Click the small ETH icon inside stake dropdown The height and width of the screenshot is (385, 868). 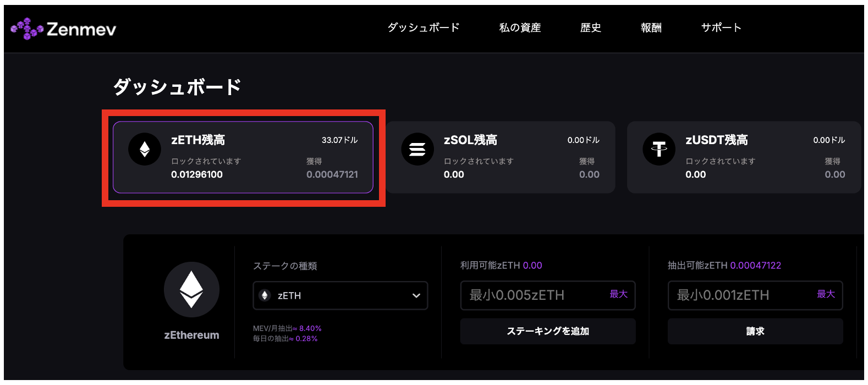(265, 295)
